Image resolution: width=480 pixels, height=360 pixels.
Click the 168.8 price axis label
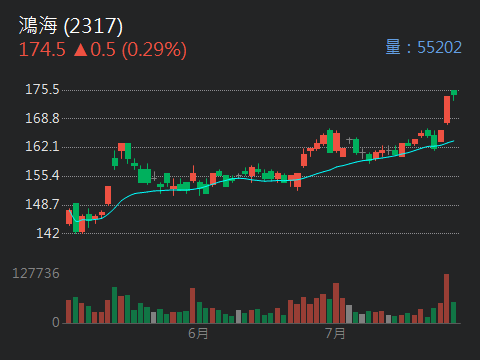[42, 118]
